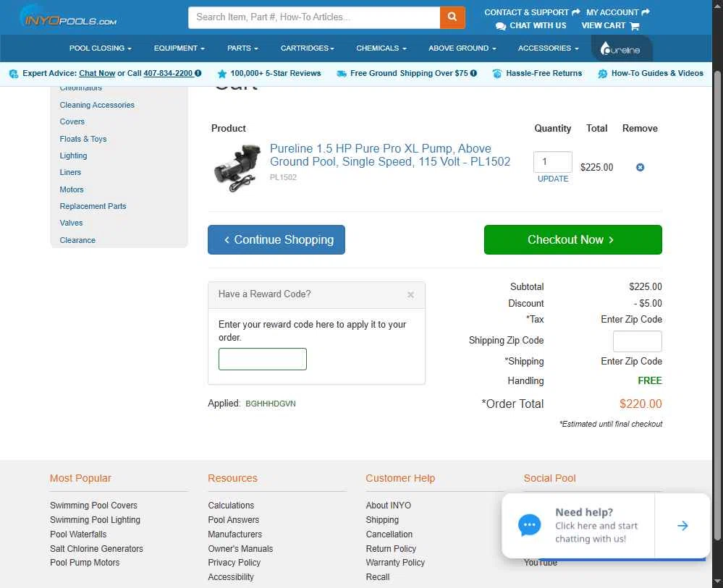The width and height of the screenshot is (723, 588).
Task: Expand the Pool Closing menu
Action: coord(100,48)
